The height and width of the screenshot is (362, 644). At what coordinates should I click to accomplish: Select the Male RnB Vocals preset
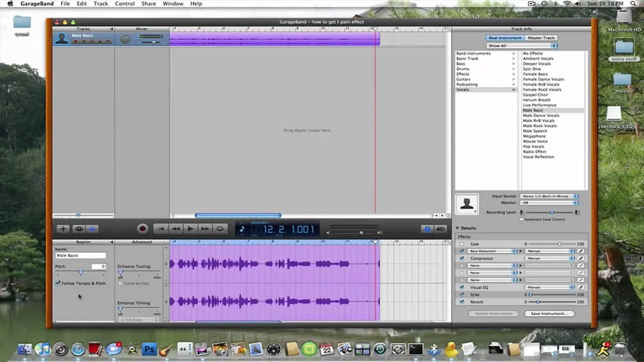(538, 121)
